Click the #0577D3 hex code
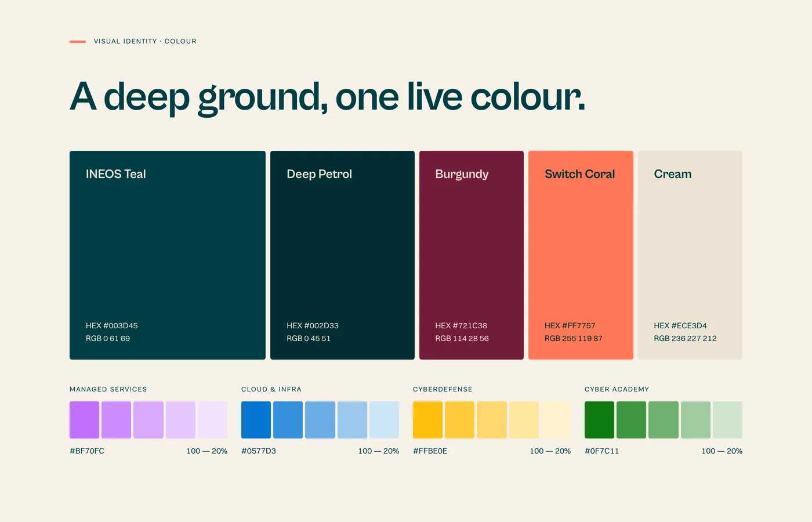The height and width of the screenshot is (522, 812). [259, 451]
